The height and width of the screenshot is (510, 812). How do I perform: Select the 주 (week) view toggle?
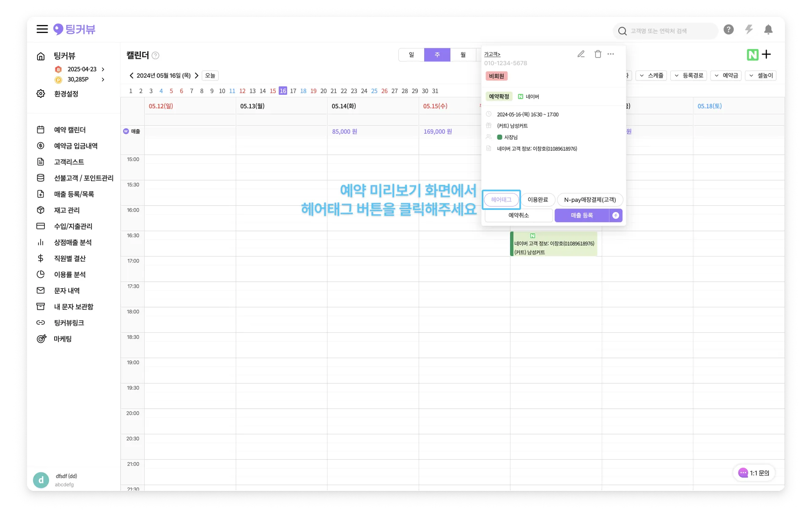437,55
